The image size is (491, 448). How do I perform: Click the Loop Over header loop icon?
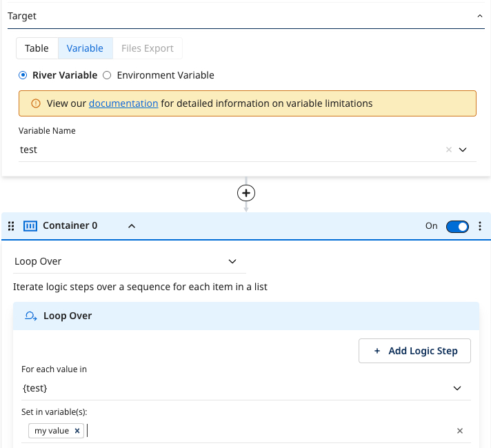(x=30, y=316)
